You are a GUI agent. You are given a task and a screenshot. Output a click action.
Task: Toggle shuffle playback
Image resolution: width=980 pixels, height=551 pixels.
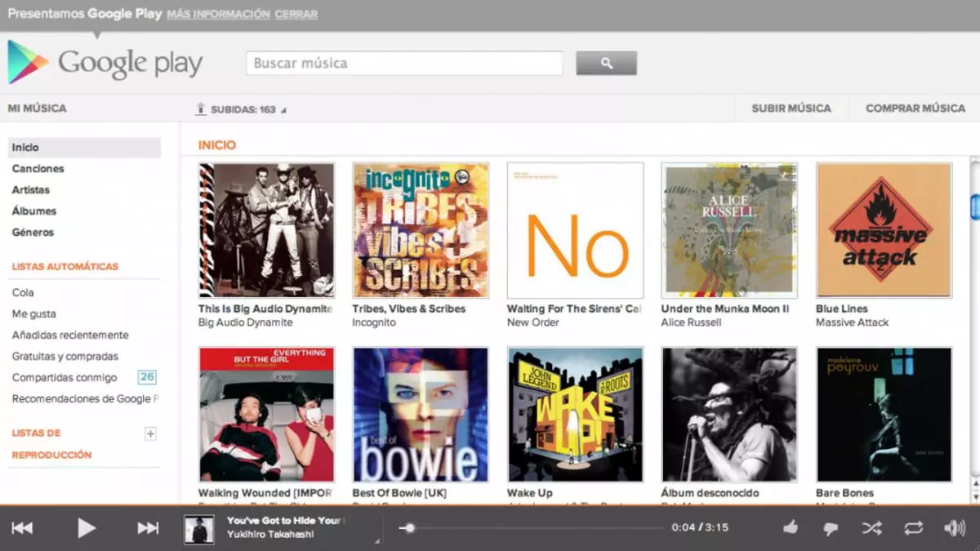[871, 528]
